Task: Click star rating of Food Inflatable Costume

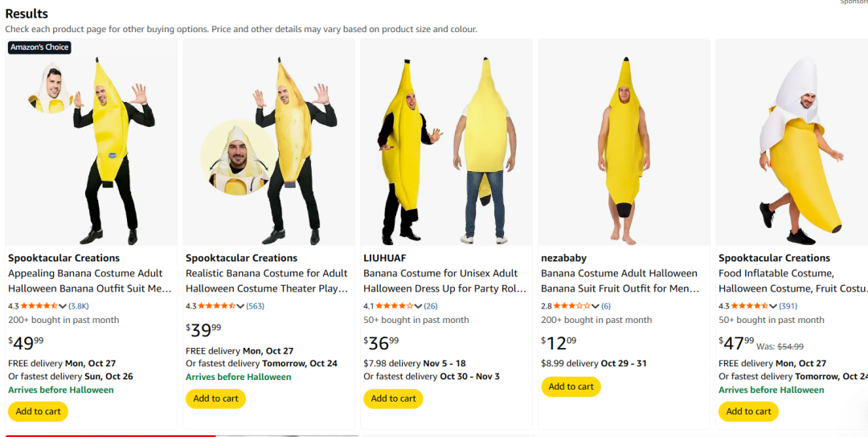Action: coord(751,306)
